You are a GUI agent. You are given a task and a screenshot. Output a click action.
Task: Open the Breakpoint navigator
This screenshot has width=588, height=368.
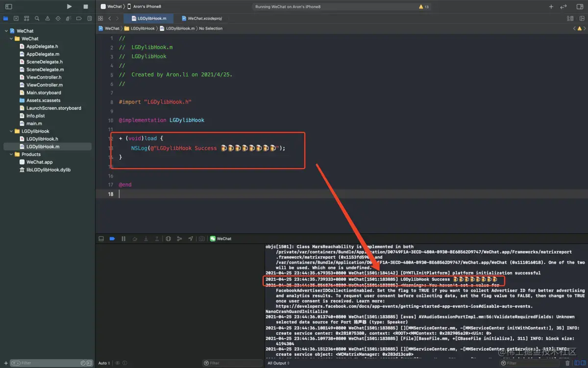[79, 18]
